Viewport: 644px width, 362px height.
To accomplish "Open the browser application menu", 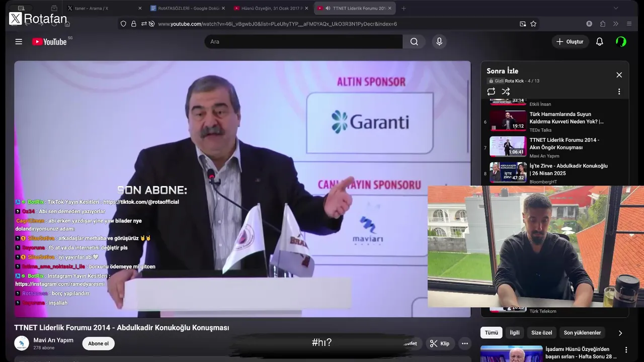I will coord(629,24).
